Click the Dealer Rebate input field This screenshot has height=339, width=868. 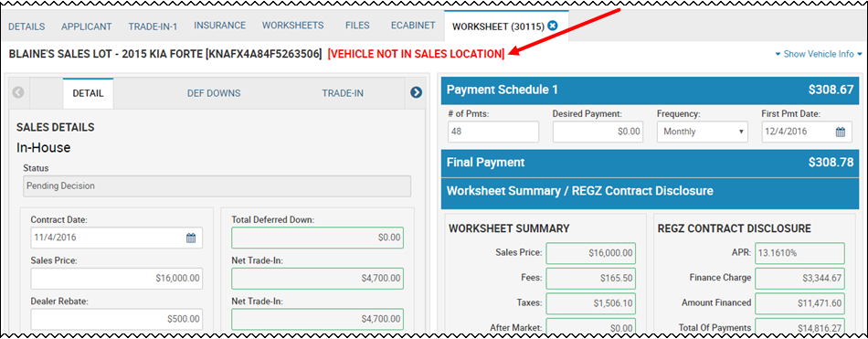(117, 319)
